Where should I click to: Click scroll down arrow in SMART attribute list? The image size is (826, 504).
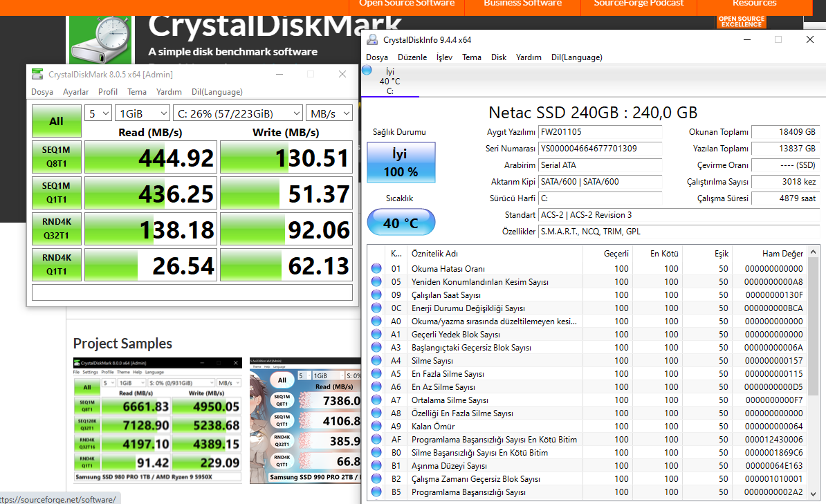pyautogui.click(x=814, y=494)
